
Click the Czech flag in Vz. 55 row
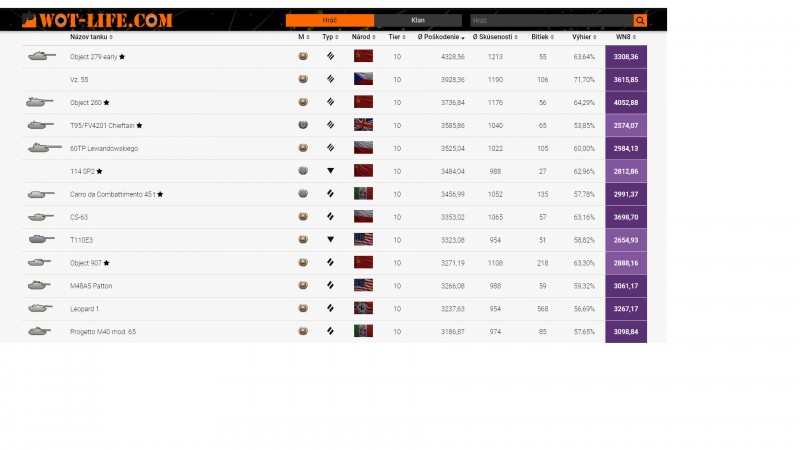point(363,79)
